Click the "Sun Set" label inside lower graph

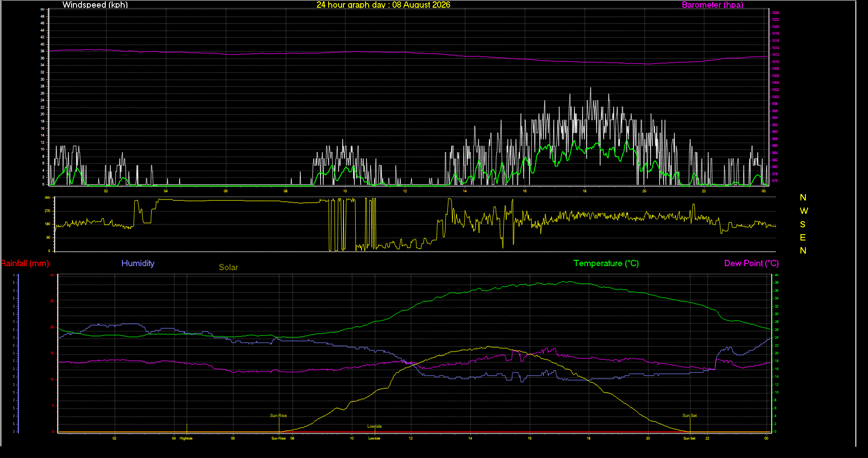690,416
